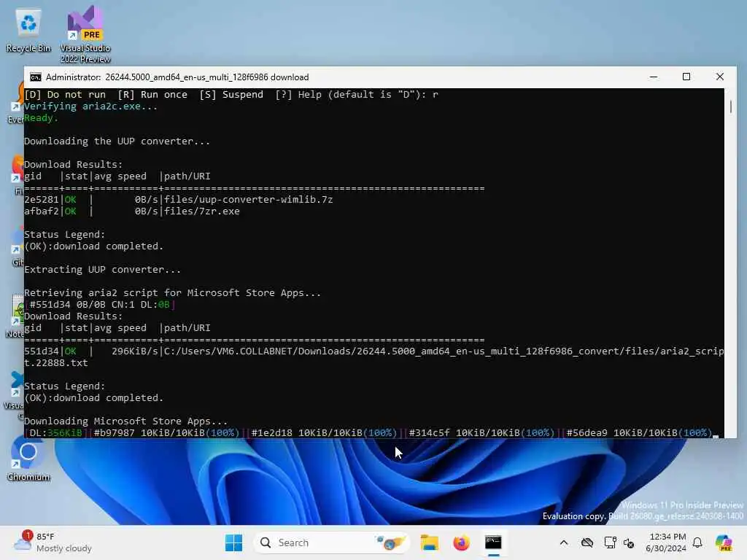Click 'Downloading Microsoft Store Apps...' line
The image size is (747, 560).
(125, 421)
